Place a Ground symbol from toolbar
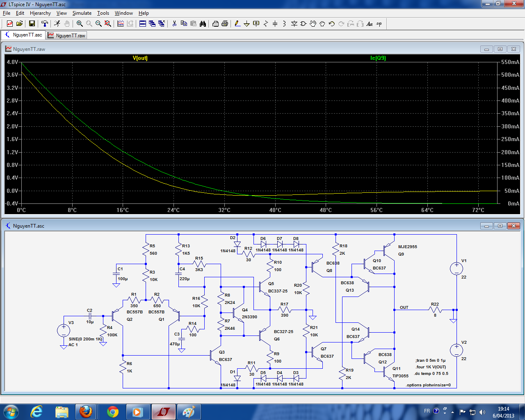This screenshot has height=420, width=525. (x=247, y=24)
